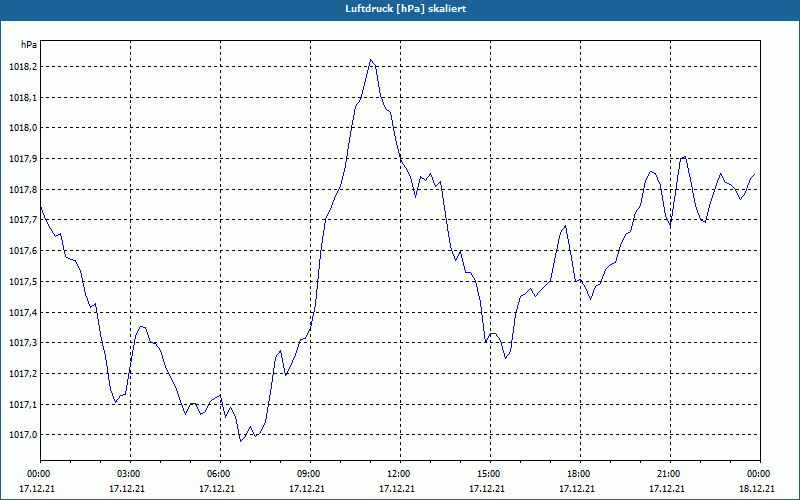Click the 1017,3 y-axis value

tap(23, 343)
